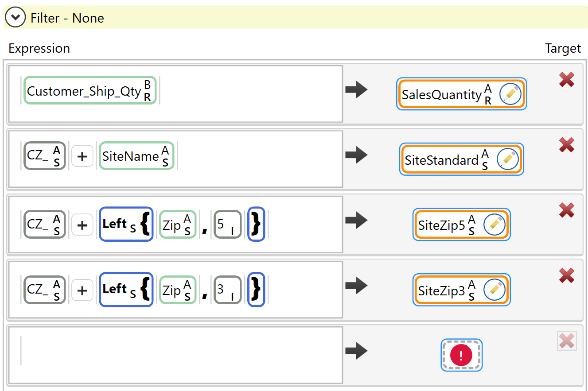The height and width of the screenshot is (391, 588).
Task: Edit the SiteZip5 target with pencil icon
Action: (494, 225)
